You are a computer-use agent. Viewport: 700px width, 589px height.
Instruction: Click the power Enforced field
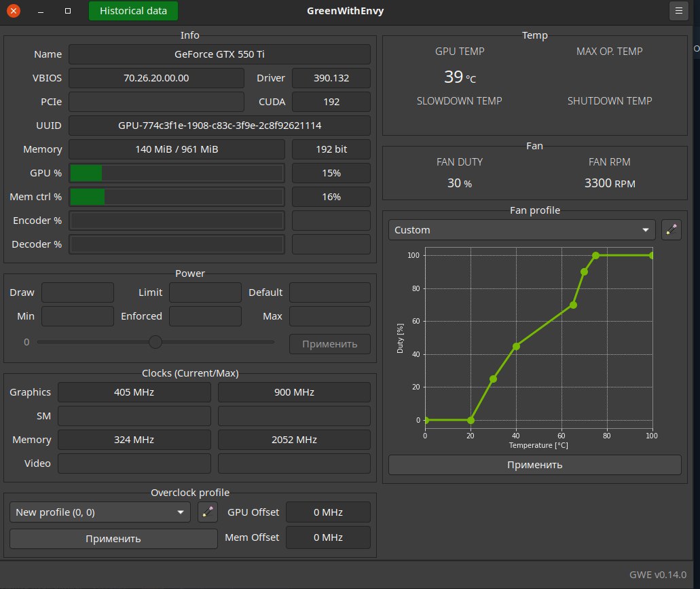pos(205,316)
